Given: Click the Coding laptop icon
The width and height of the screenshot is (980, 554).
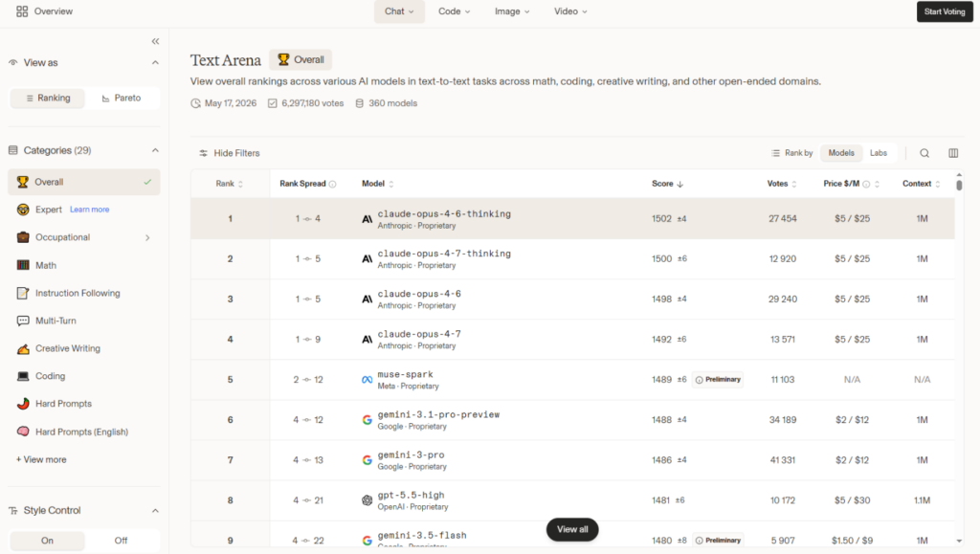Looking at the screenshot, I should 23,376.
